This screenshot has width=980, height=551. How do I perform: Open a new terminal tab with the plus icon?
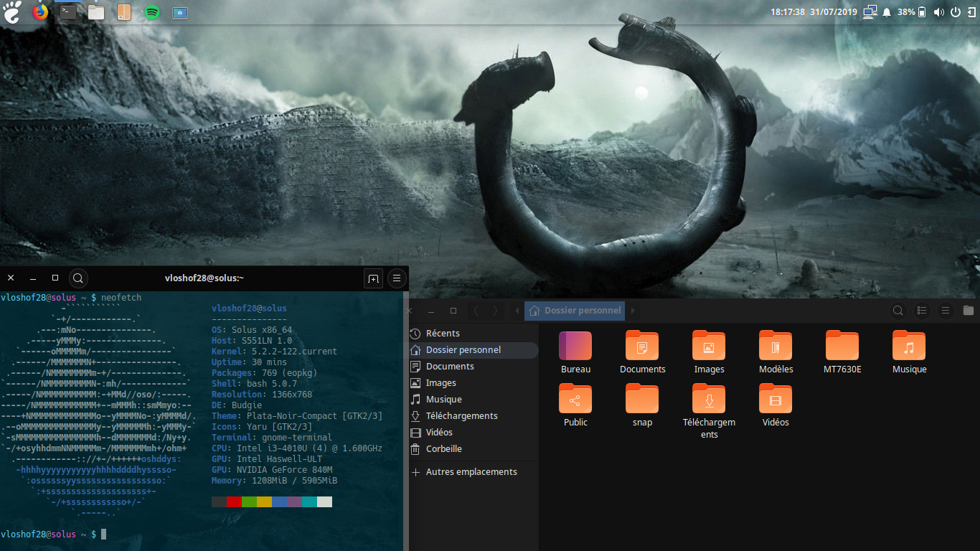click(373, 278)
